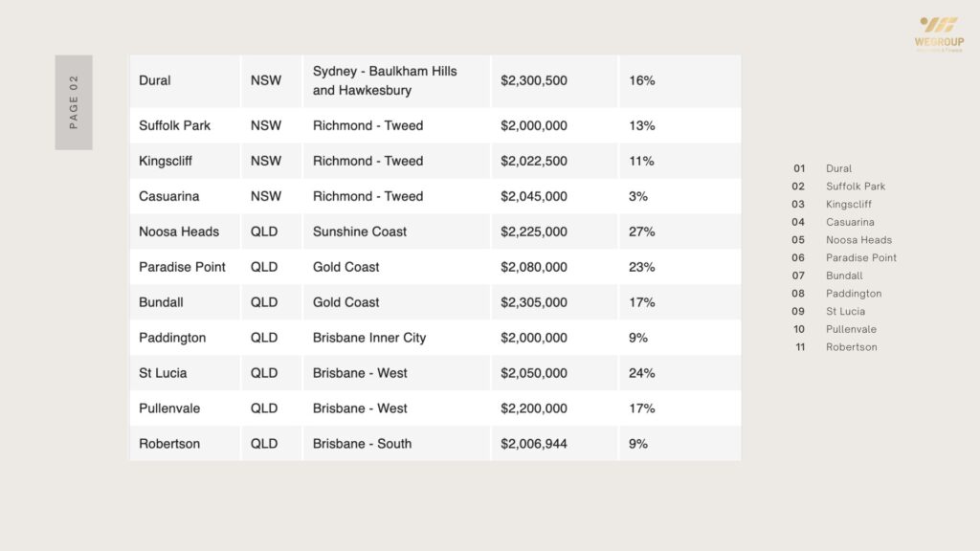Image resolution: width=980 pixels, height=551 pixels.
Task: Select the Sunshine Coast region cell
Action: [x=360, y=231]
